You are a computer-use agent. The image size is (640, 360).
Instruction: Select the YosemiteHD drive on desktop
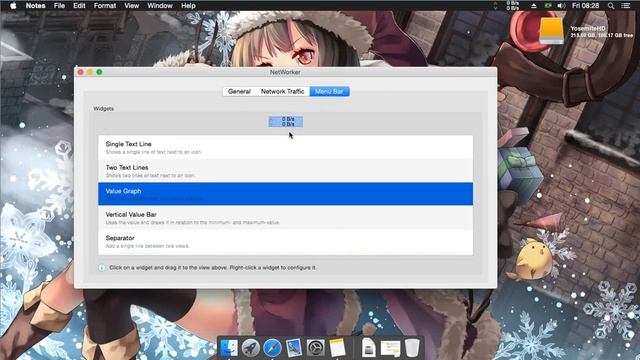pyautogui.click(x=551, y=31)
